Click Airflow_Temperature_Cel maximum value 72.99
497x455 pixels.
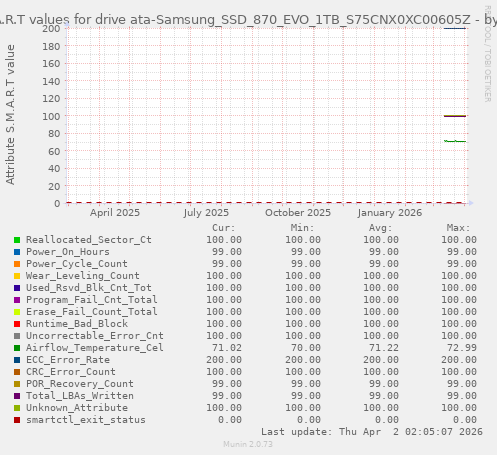[462, 348]
